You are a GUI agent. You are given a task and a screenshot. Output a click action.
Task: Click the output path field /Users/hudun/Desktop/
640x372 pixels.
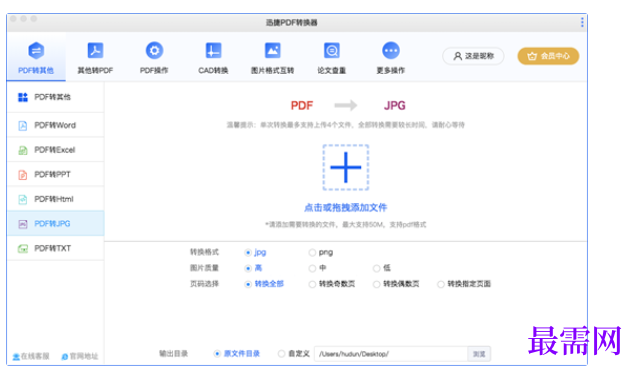tap(391, 354)
